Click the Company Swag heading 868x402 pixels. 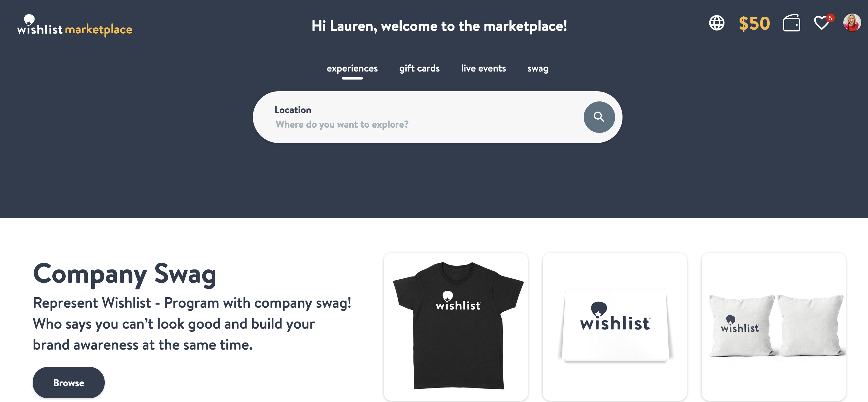tap(125, 274)
